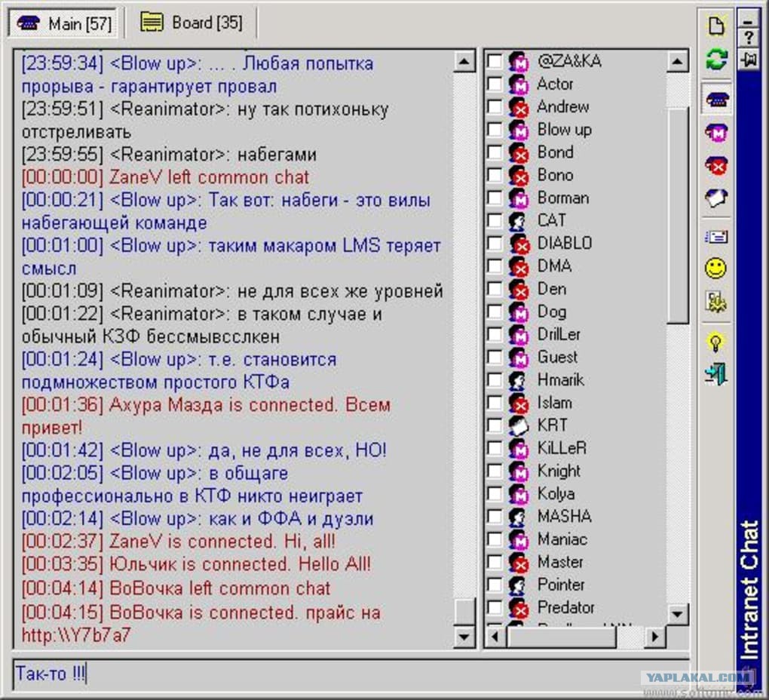Click the message input field

pos(350,673)
